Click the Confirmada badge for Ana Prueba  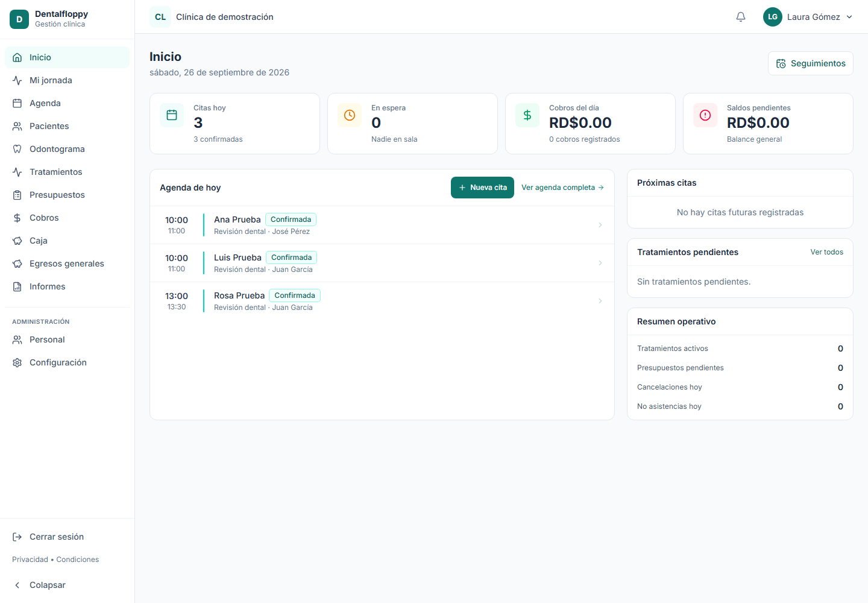pyautogui.click(x=291, y=219)
